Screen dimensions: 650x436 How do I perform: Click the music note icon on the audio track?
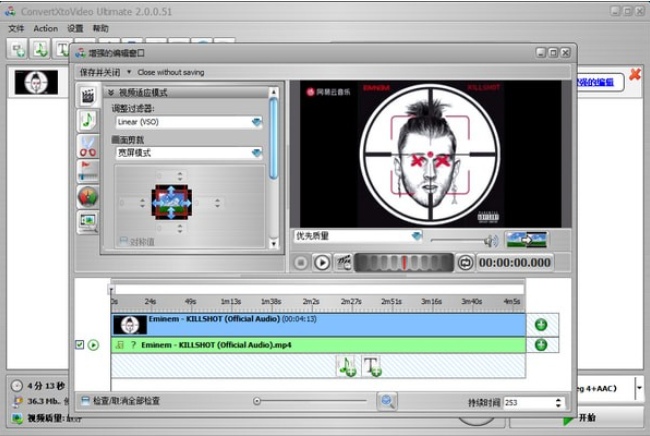coord(120,345)
